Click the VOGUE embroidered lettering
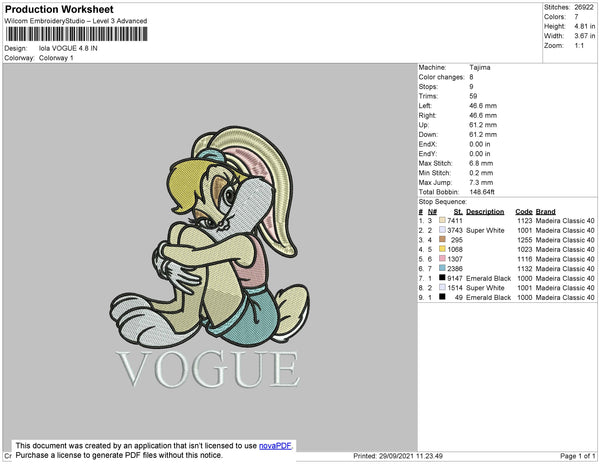The height and width of the screenshot is (464, 600). coord(208,369)
